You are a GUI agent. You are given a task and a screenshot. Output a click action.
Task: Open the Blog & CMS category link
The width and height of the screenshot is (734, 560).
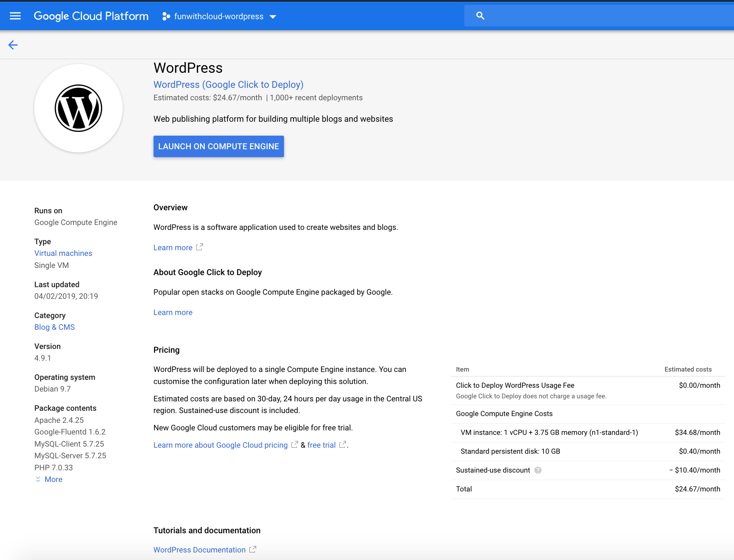pyautogui.click(x=55, y=327)
